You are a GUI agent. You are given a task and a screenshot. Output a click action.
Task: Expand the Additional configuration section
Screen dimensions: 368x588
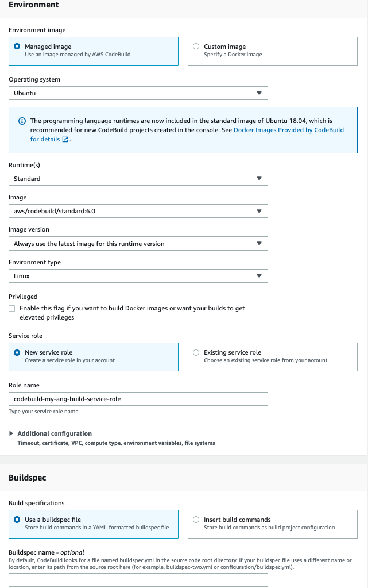click(x=55, y=433)
